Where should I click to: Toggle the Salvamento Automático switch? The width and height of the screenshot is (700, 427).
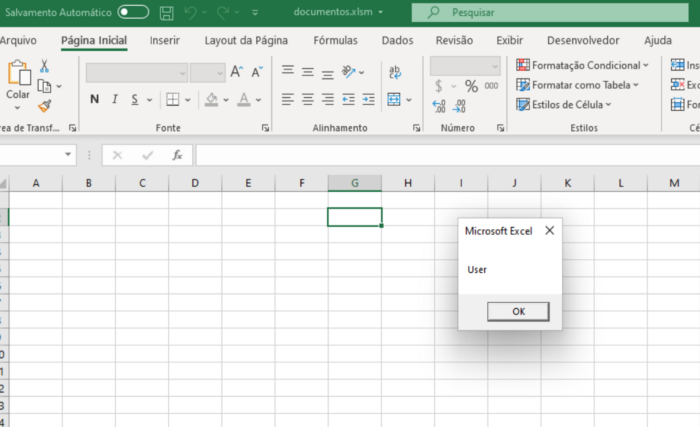coord(133,12)
